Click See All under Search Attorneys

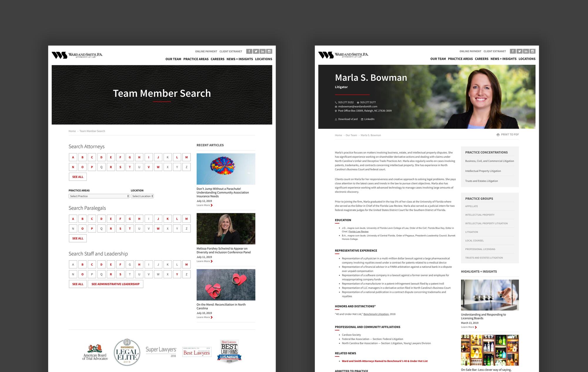tap(78, 177)
